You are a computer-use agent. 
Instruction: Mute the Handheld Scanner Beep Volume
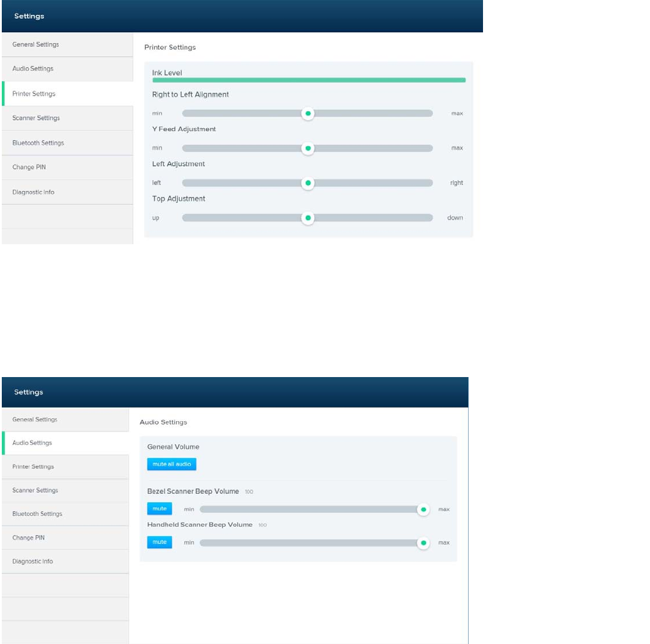tap(160, 542)
